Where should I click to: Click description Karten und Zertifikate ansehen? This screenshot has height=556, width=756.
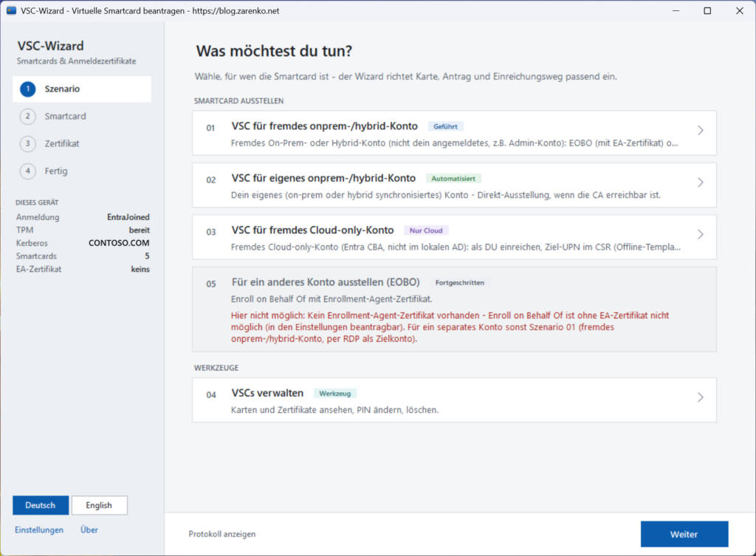pos(334,410)
